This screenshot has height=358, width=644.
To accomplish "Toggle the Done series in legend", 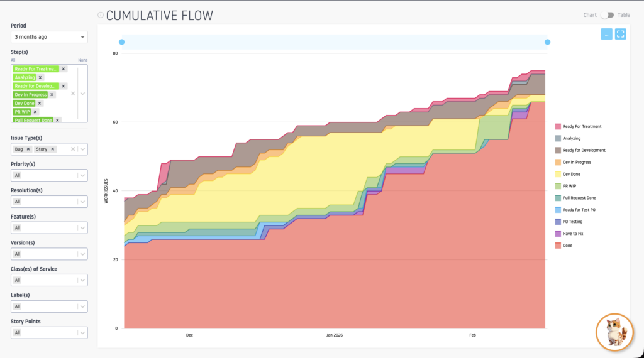I will 567,246.
